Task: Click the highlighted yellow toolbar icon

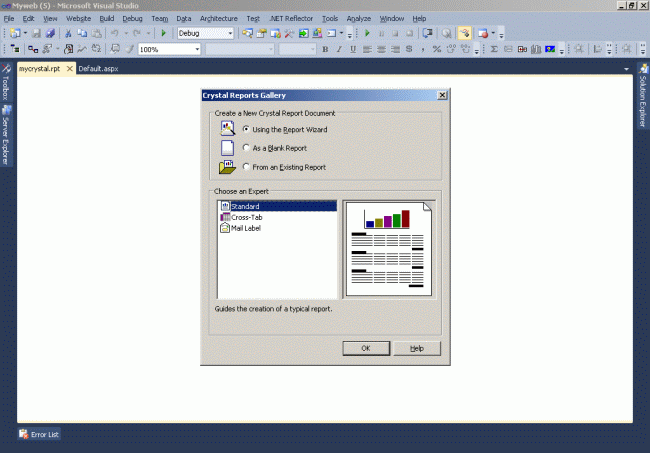Action: [464, 33]
